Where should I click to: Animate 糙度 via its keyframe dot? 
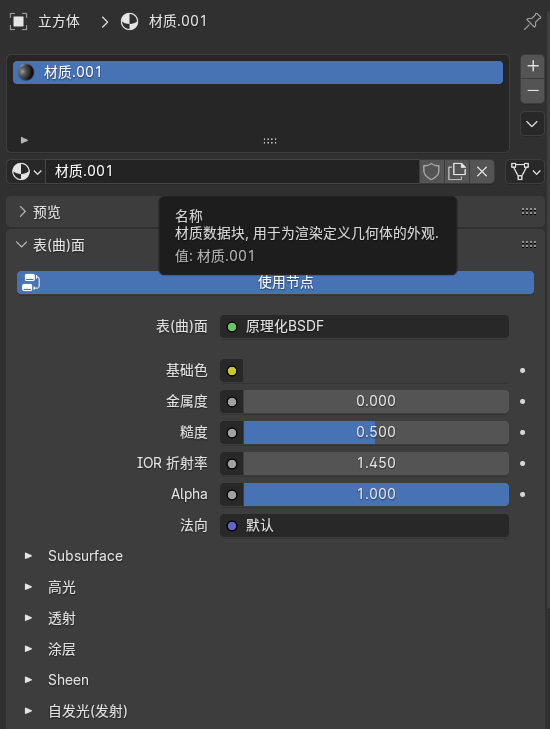[x=523, y=432]
